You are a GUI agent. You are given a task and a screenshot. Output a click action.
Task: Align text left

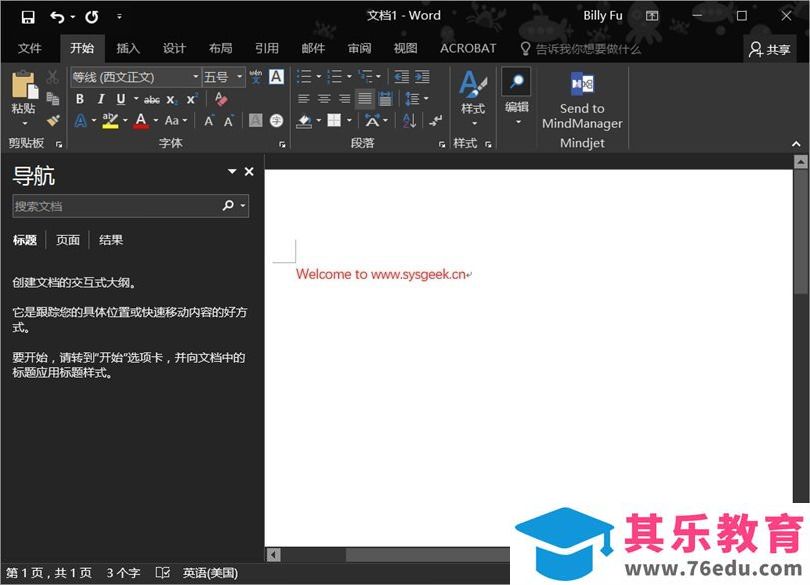(x=304, y=99)
